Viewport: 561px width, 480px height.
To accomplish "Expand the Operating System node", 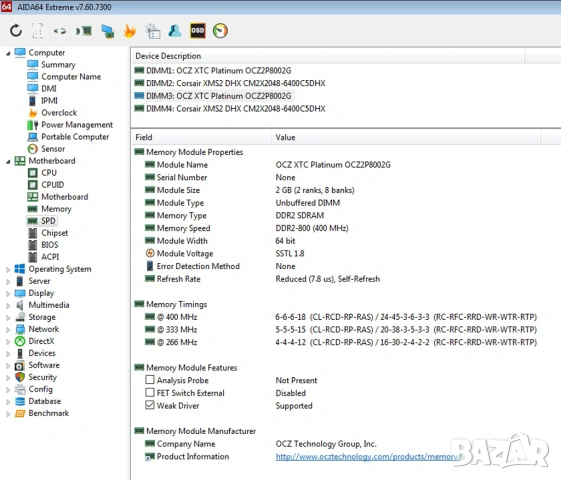I will [8, 270].
